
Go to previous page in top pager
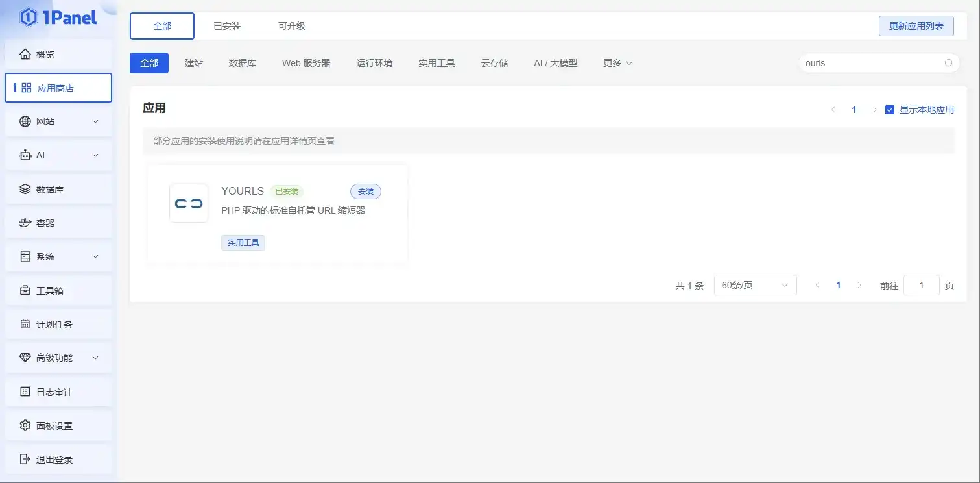point(833,110)
